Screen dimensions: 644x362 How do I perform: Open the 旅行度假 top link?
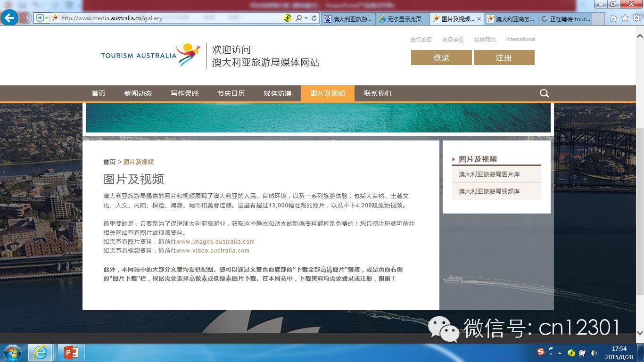pyautogui.click(x=421, y=40)
